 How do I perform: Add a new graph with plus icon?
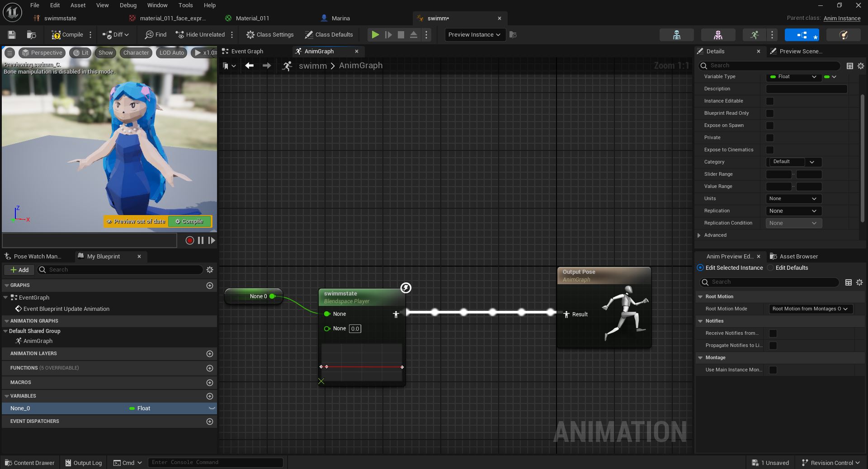pyautogui.click(x=210, y=286)
